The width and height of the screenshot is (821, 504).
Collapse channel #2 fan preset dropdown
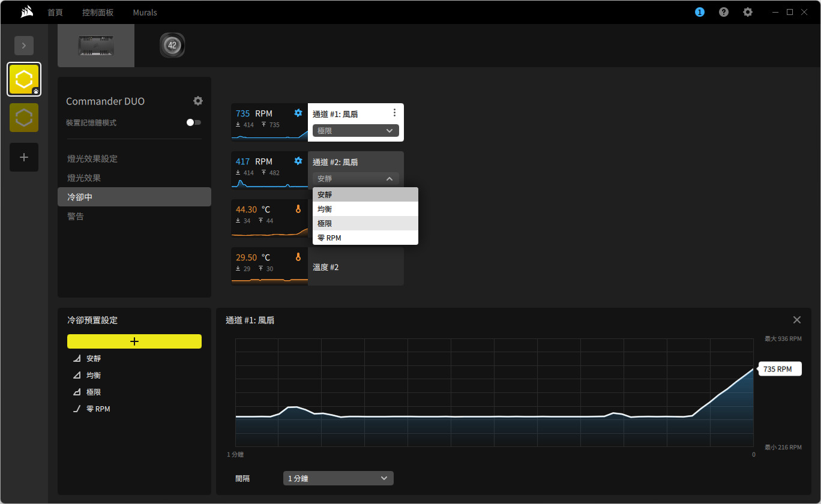[x=356, y=179]
